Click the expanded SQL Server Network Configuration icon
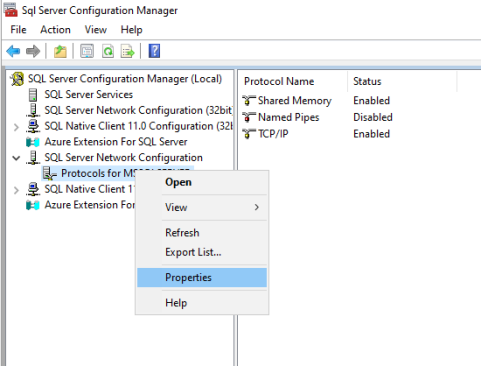The height and width of the screenshot is (366, 481). (x=33, y=158)
